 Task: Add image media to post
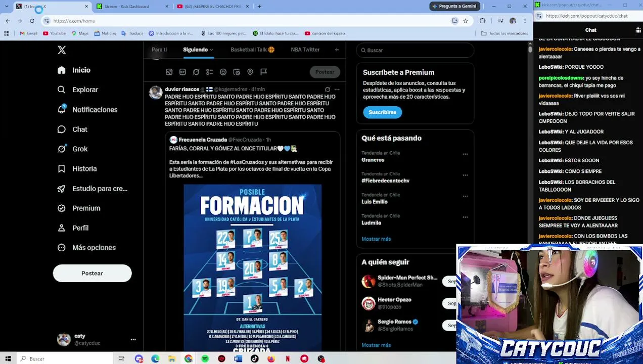[169, 72]
